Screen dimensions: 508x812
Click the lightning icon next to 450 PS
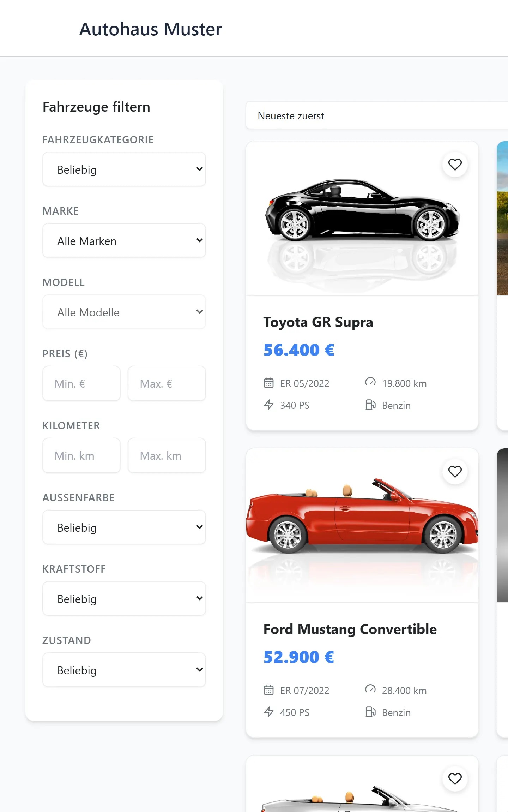point(269,712)
